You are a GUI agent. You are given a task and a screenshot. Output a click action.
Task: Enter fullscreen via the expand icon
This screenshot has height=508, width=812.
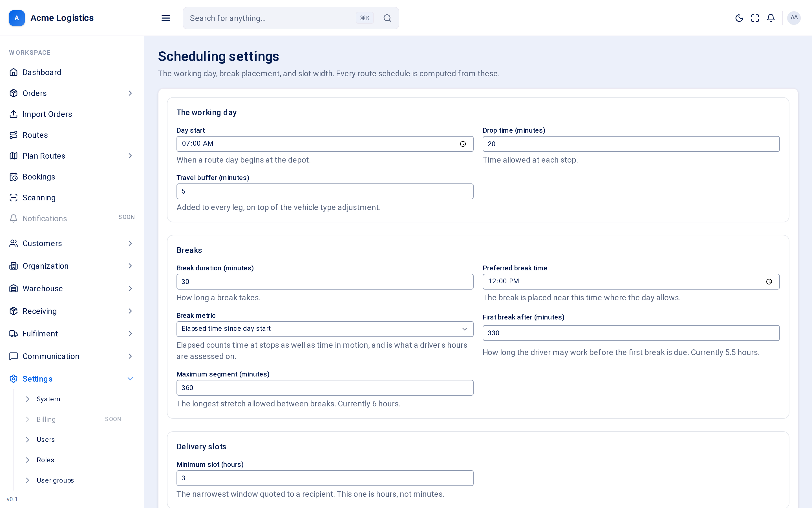[x=755, y=18]
